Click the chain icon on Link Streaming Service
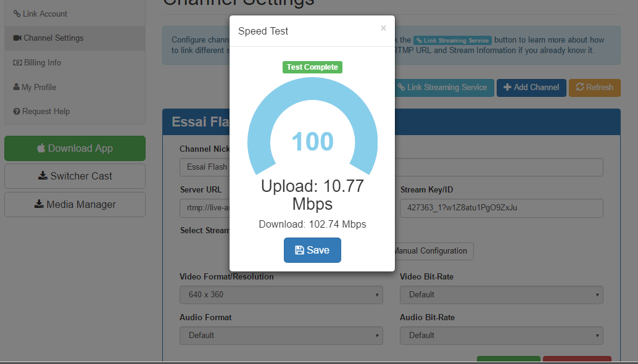Image resolution: width=638 pixels, height=364 pixels. 401,87
